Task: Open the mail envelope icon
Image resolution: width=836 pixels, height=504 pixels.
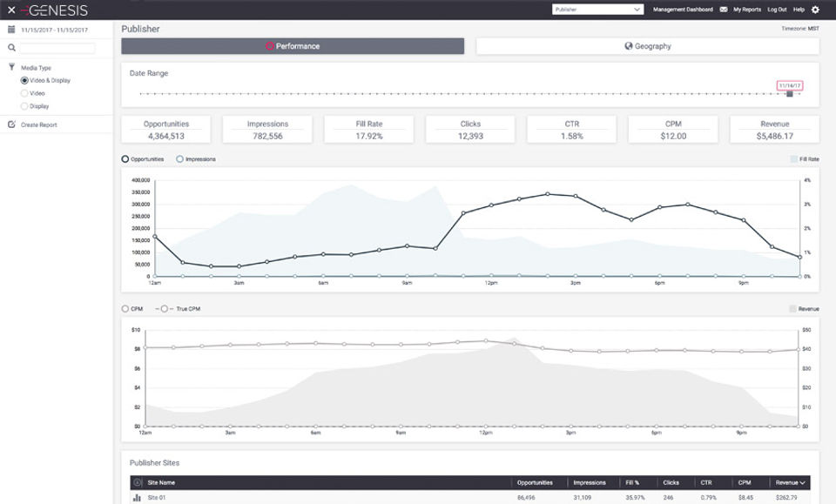Action: pyautogui.click(x=724, y=10)
